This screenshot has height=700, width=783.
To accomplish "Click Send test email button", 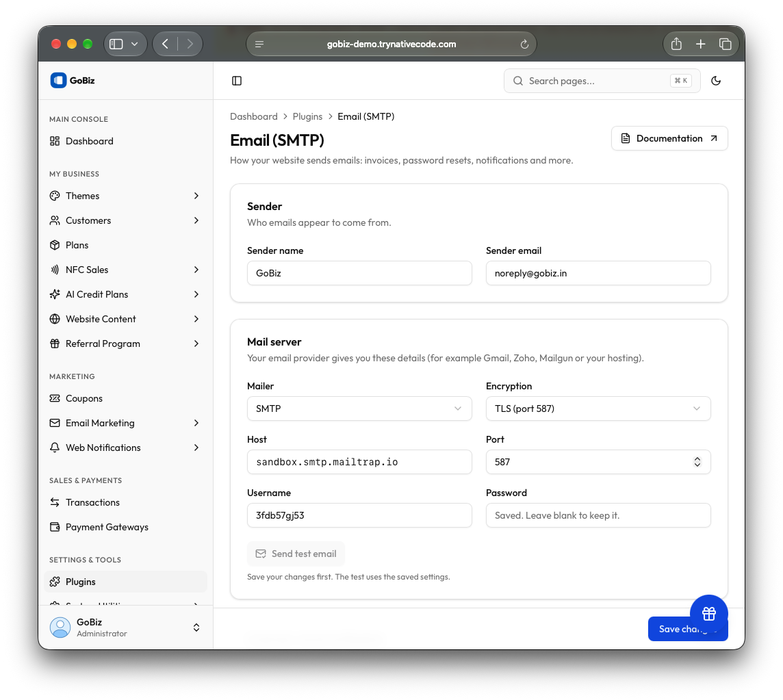I will 296,554.
